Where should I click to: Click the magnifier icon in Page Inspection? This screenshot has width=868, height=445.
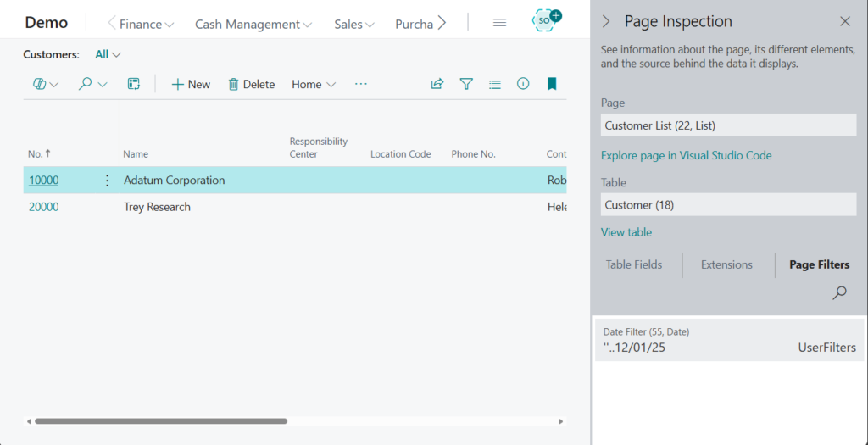point(839,292)
